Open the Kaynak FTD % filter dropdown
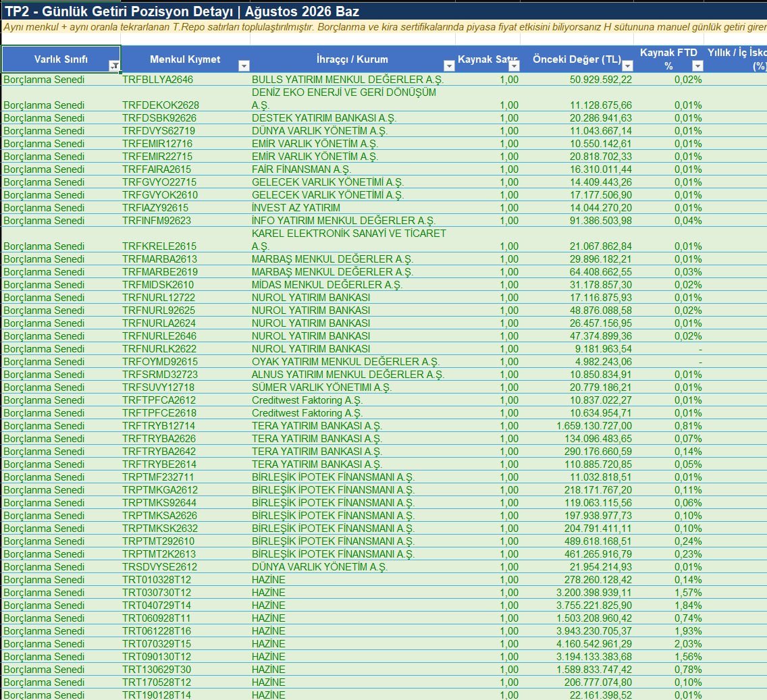767x700 pixels. click(x=698, y=66)
